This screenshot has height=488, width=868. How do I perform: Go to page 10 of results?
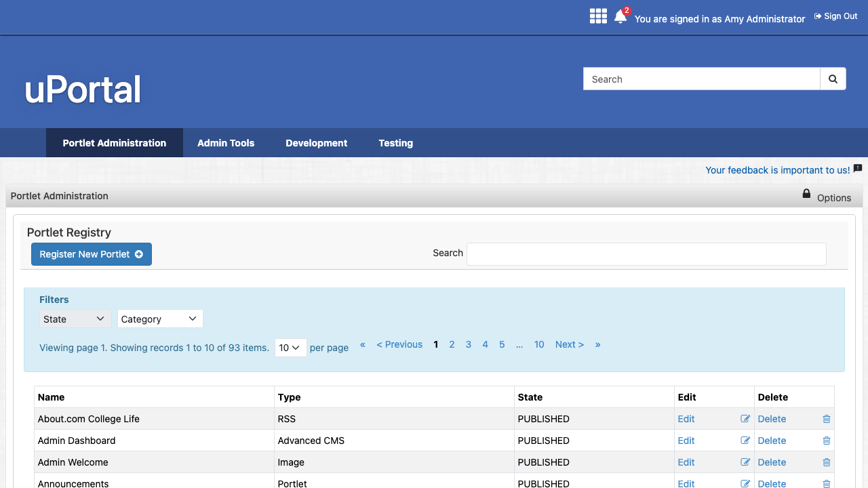click(539, 344)
